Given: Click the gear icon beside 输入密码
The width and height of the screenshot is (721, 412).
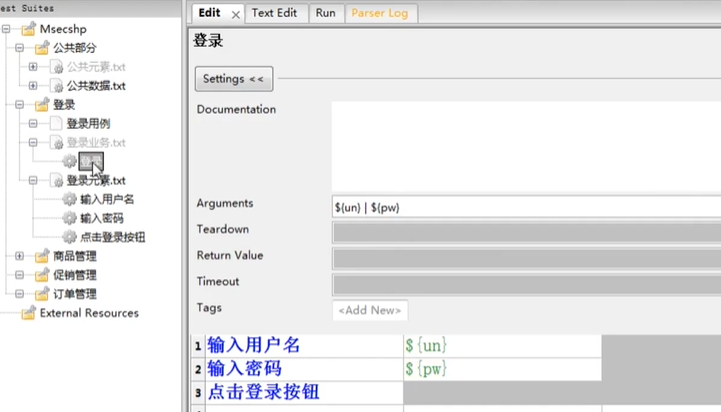Looking at the screenshot, I should 69,218.
